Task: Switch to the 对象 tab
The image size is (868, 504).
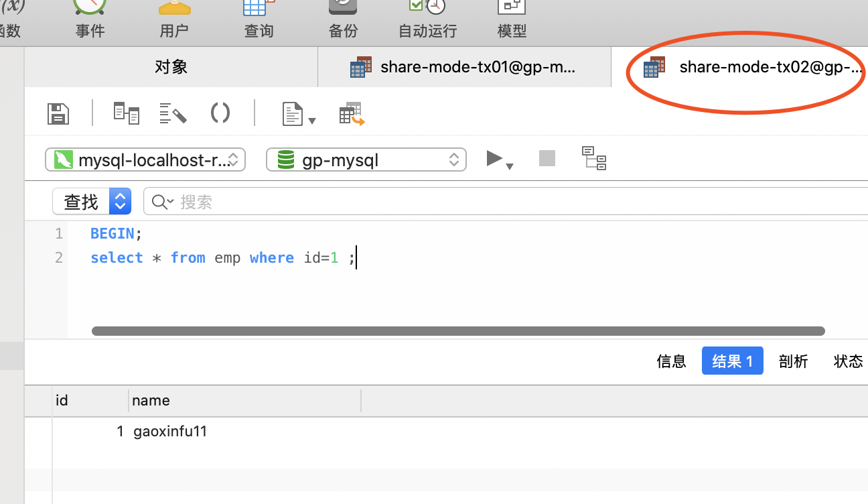Action: coord(171,67)
